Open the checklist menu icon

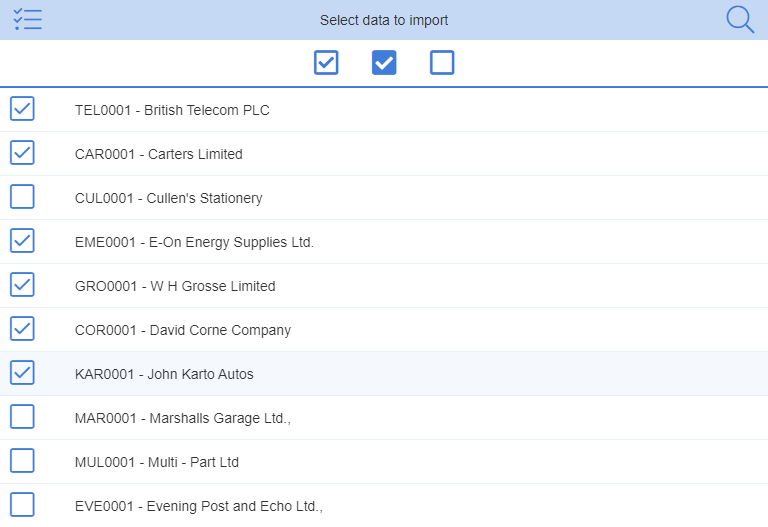click(27, 20)
